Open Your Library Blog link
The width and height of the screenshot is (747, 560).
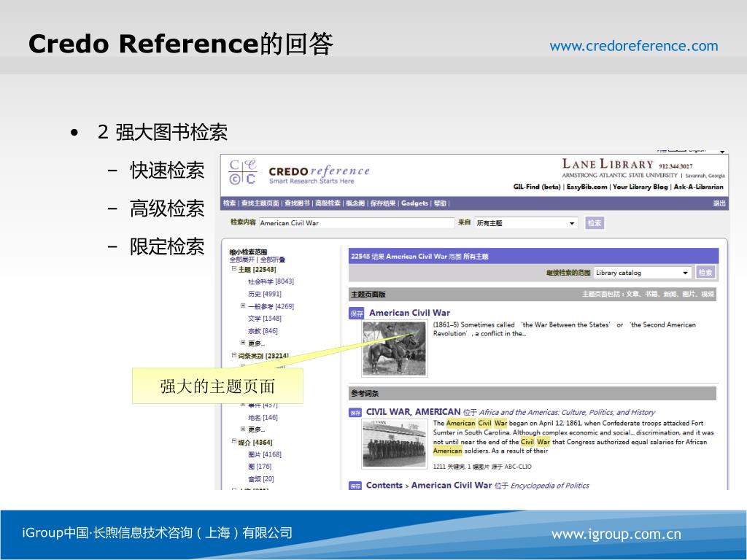tap(640, 187)
